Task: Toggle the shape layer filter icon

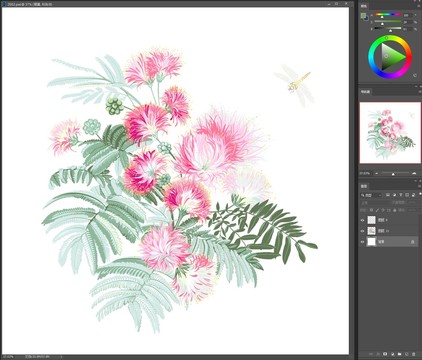Action: (407, 195)
